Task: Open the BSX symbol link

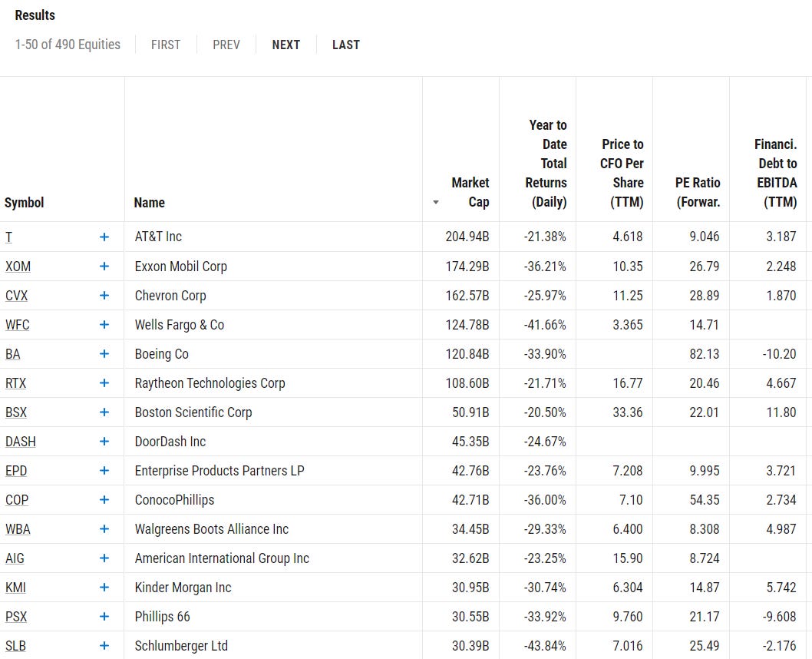Action: point(16,412)
